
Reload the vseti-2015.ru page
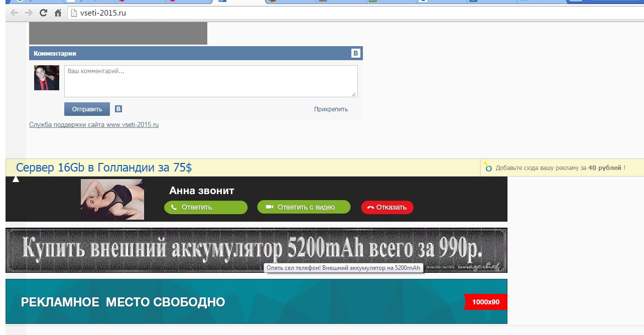tap(43, 13)
